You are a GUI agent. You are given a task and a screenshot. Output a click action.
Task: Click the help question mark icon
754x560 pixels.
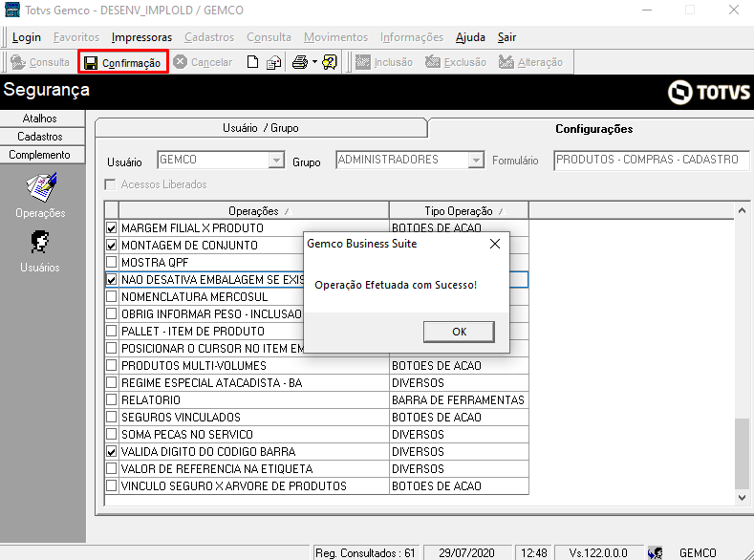pos(330,62)
